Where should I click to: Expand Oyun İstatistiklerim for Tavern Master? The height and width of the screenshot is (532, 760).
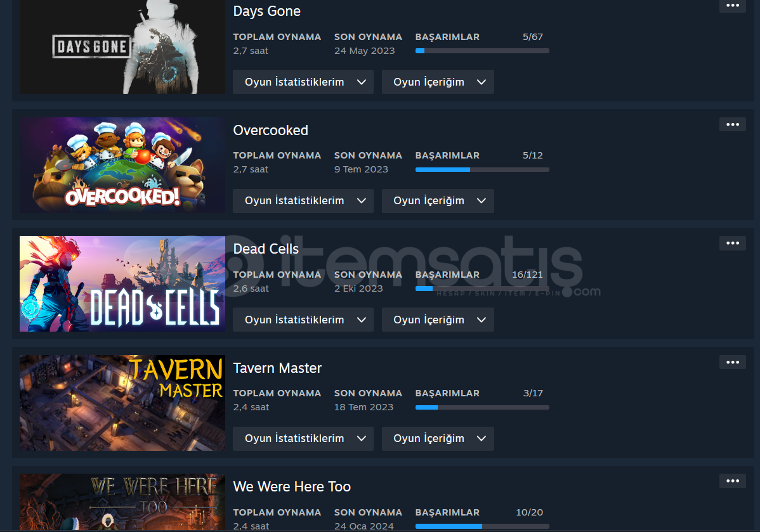pyautogui.click(x=303, y=439)
